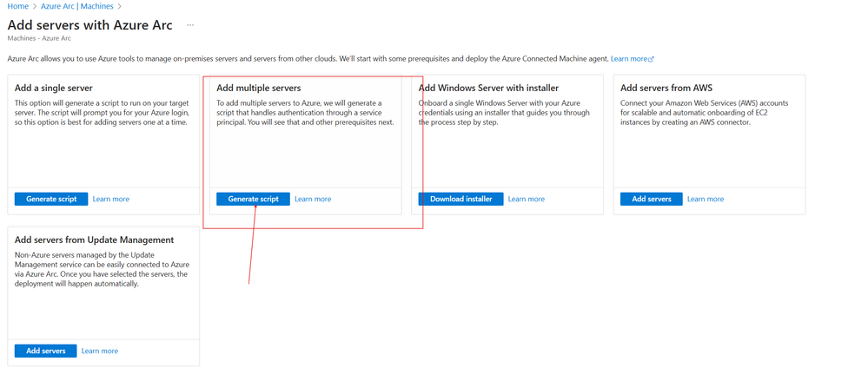The height and width of the screenshot is (388, 868).
Task: Learn more about Update Management servers
Action: coord(100,351)
